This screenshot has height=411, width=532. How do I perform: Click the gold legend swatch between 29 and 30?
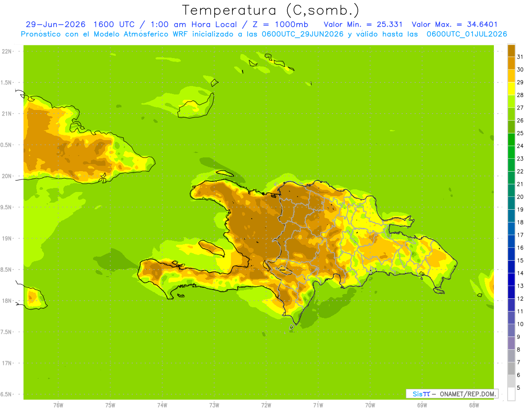pyautogui.click(x=511, y=76)
